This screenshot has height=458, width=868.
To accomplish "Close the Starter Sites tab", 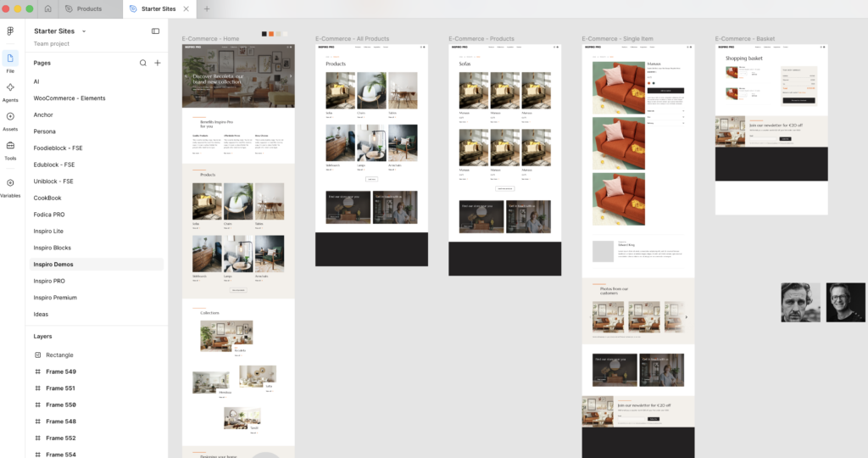I will tap(186, 8).
